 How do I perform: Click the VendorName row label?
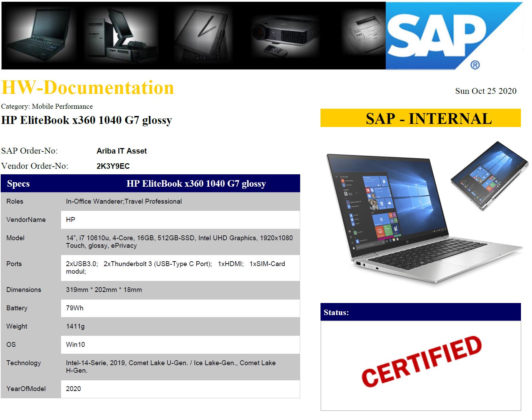(x=26, y=219)
